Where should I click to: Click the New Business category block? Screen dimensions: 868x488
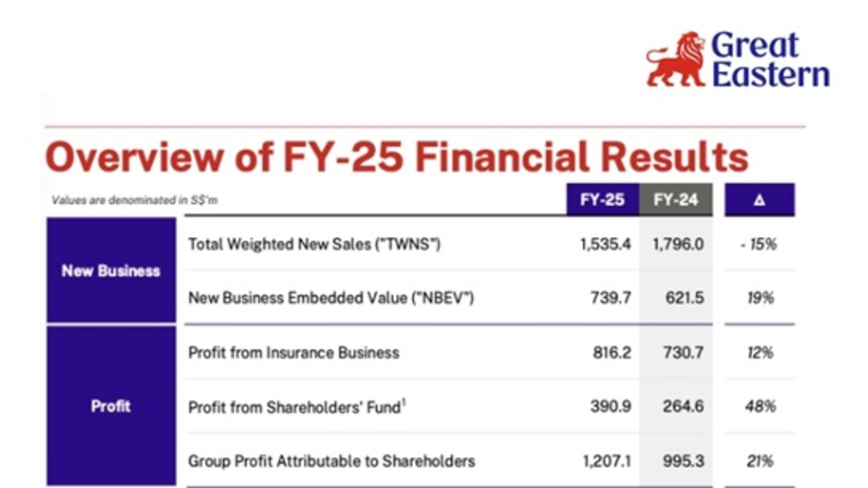(x=111, y=271)
